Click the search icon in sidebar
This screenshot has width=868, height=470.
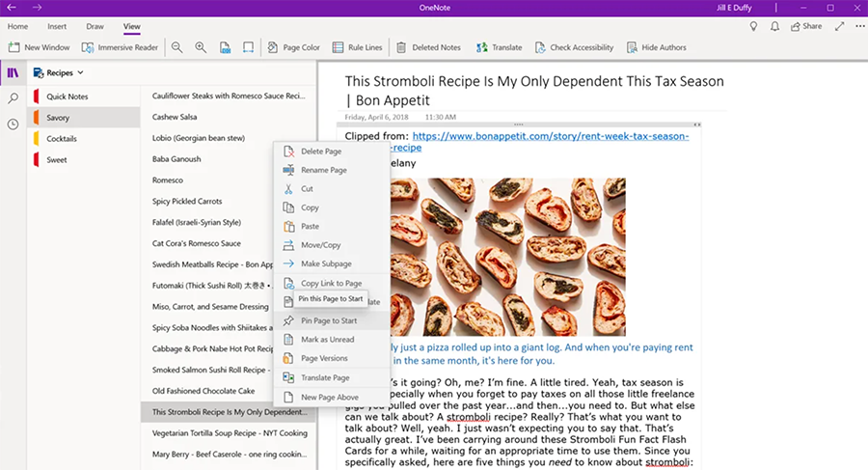[x=13, y=98]
